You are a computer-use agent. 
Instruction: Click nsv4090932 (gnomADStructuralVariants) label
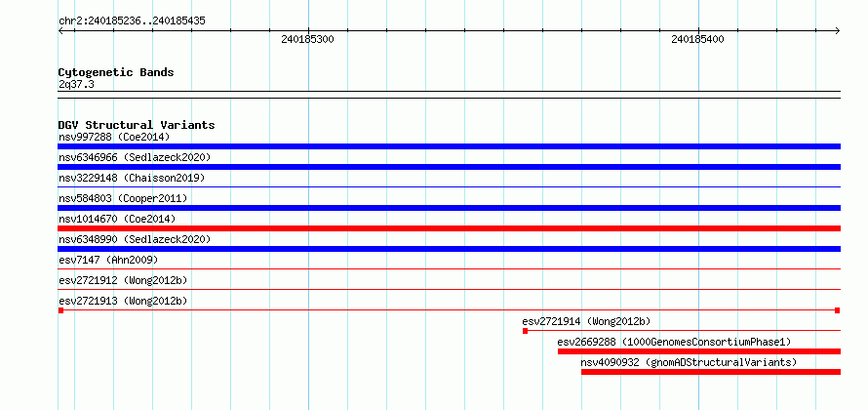[689, 362]
